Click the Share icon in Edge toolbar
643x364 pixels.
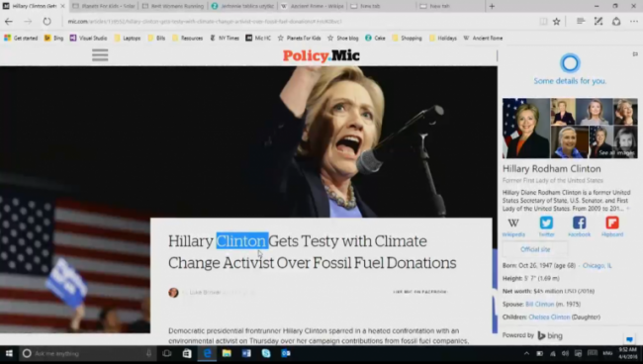pos(616,22)
